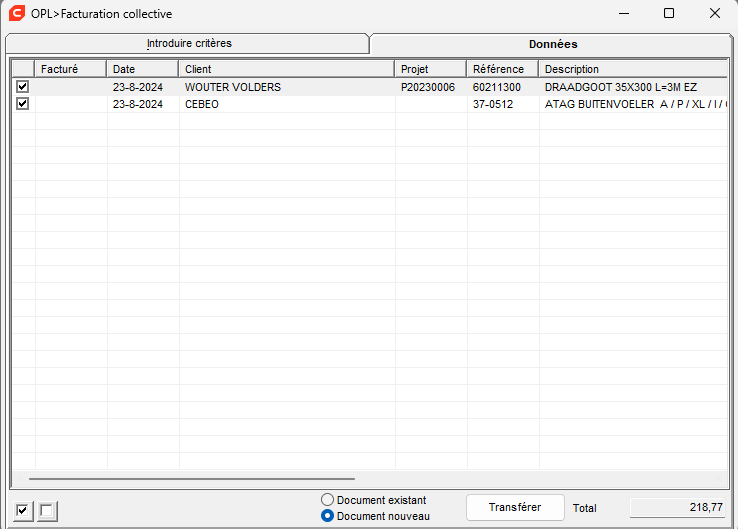Select the WOUTER VOLDERS client cell
The width and height of the screenshot is (738, 529).
pyautogui.click(x=287, y=87)
